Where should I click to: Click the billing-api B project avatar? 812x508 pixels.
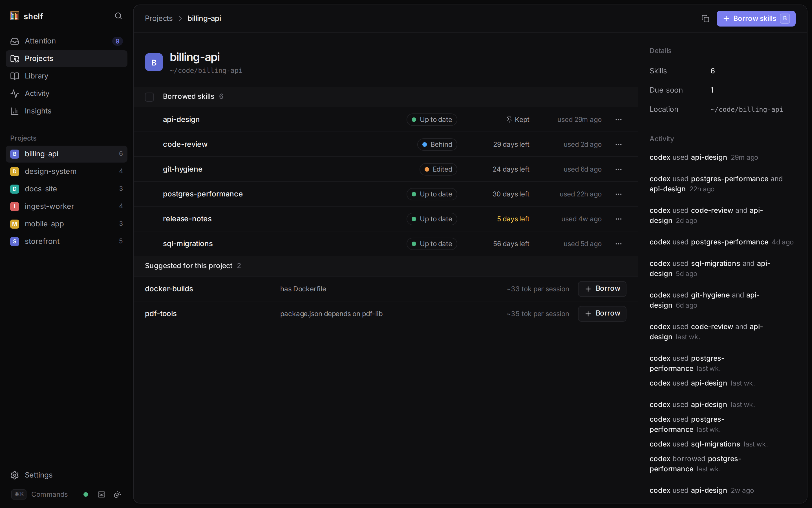154,62
